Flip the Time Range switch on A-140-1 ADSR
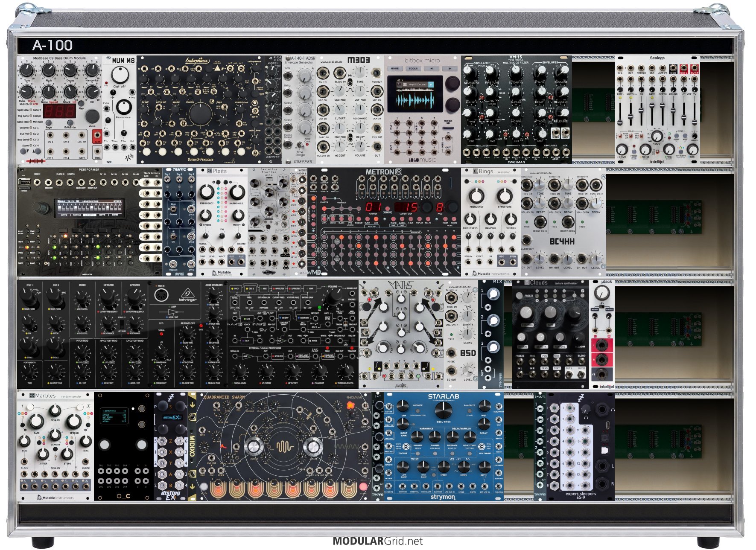This screenshot has width=756, height=550. pos(300,144)
